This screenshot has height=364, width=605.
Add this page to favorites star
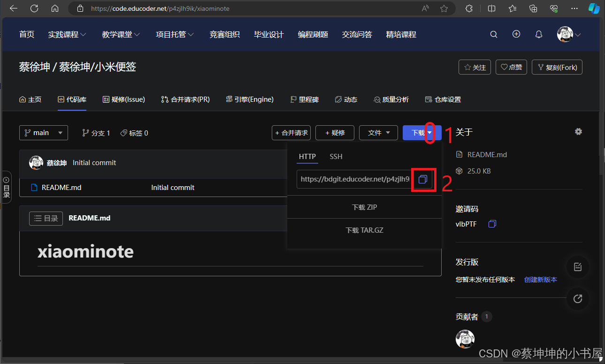pos(444,8)
